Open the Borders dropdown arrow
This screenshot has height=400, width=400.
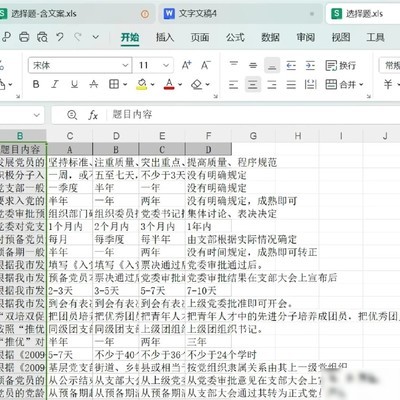[x=125, y=85]
